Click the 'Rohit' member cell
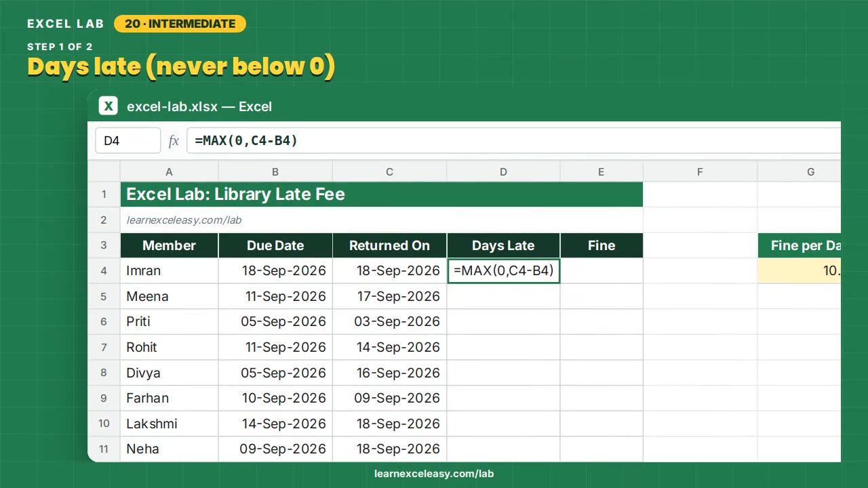The image size is (868, 488). click(x=169, y=347)
